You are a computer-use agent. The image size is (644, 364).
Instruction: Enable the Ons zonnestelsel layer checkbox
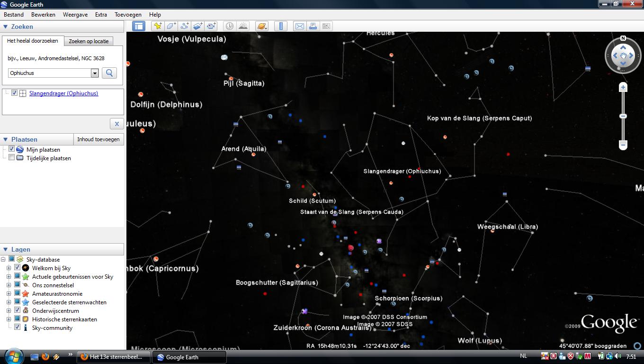[x=18, y=285]
